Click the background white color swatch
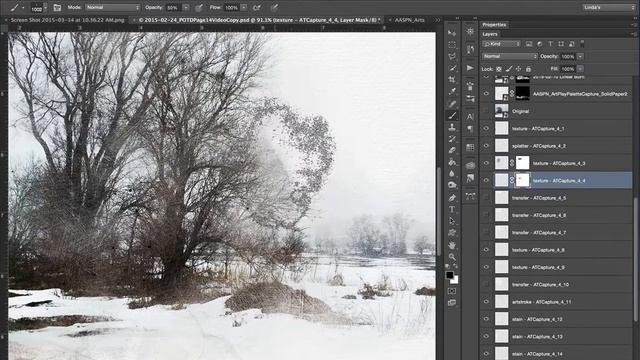 [x=455, y=280]
